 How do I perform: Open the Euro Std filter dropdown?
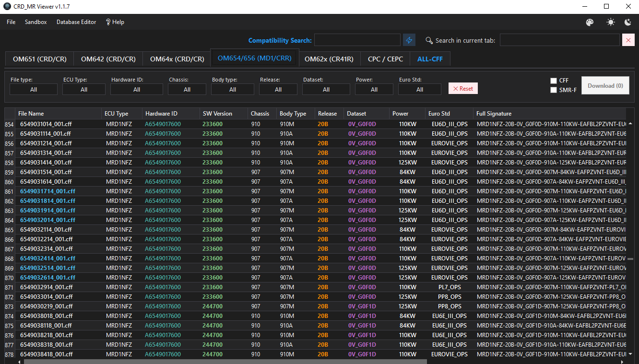pos(420,89)
